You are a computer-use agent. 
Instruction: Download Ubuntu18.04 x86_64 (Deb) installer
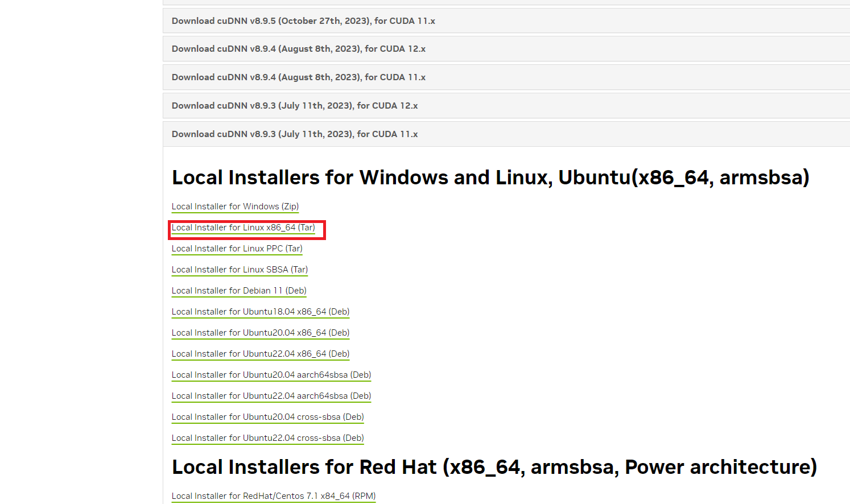261,312
